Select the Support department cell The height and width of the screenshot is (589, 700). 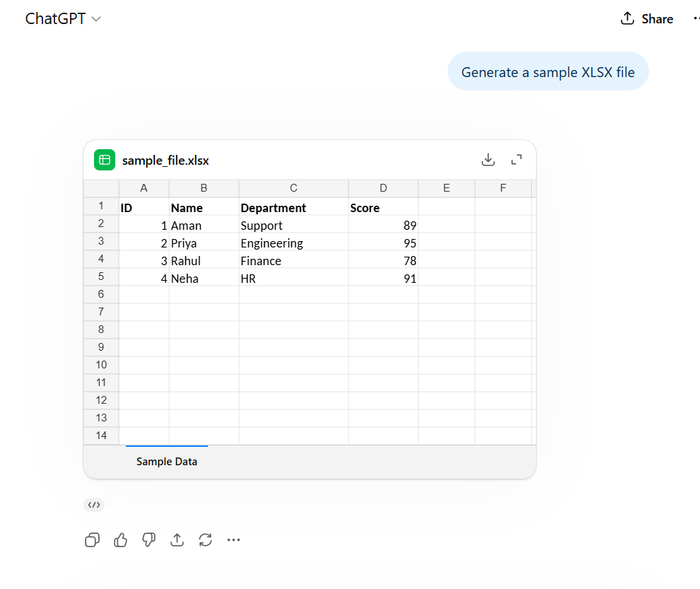click(293, 225)
